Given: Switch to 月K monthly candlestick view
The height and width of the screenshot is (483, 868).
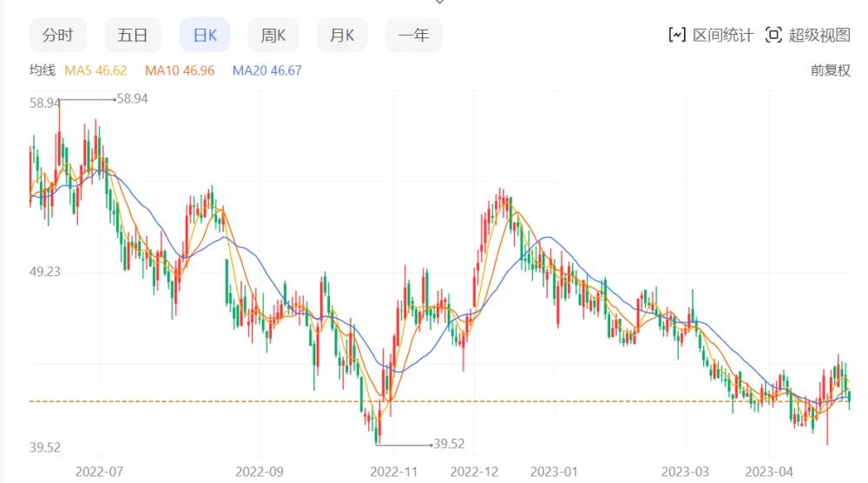Looking at the screenshot, I should 342,35.
